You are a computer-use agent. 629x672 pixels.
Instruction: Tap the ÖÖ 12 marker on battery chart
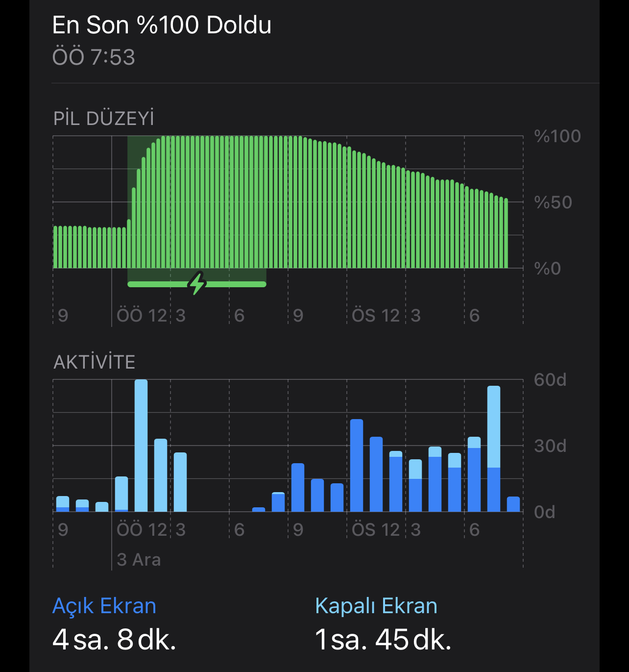click(142, 316)
